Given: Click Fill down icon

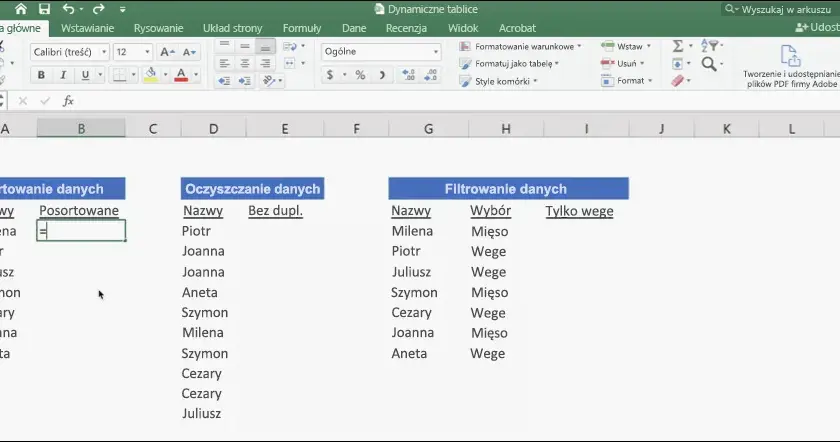Looking at the screenshot, I should pos(677,64).
